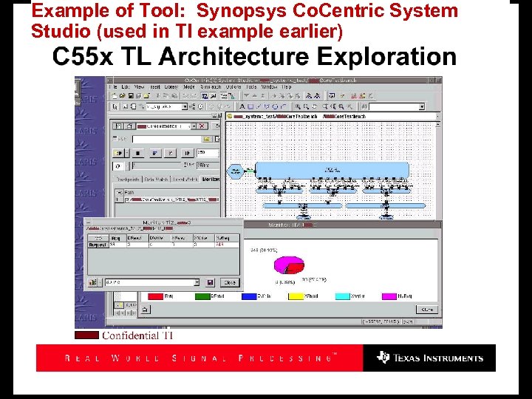Switch to the Monitors tab
Image resolution: width=532 pixels, height=399 pixels.
(211, 179)
